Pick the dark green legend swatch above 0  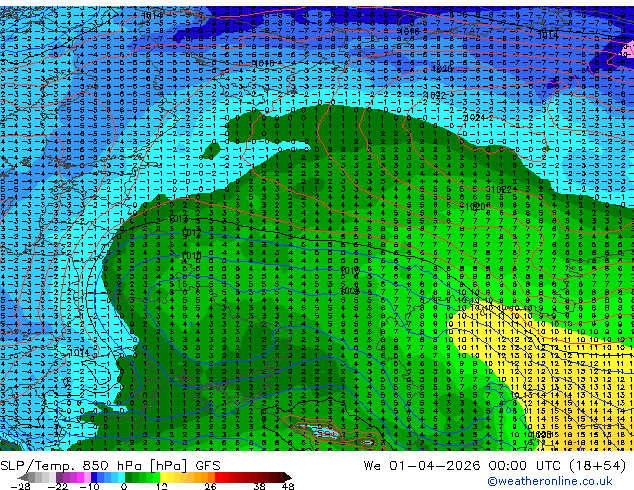pyautogui.click(x=129, y=477)
